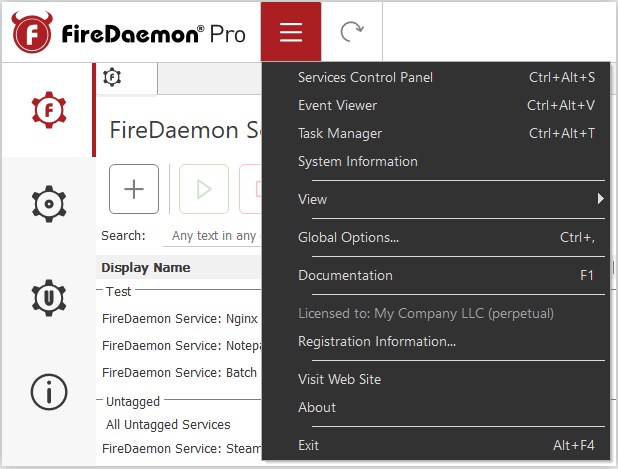Click the plus new service button
618x469 pixels.
[x=134, y=189]
